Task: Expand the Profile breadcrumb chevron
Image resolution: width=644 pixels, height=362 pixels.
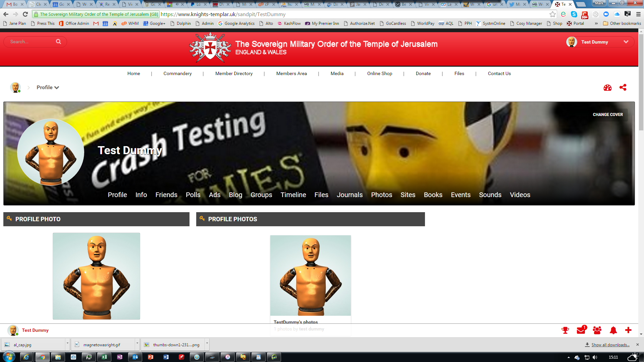Action: 57,87
